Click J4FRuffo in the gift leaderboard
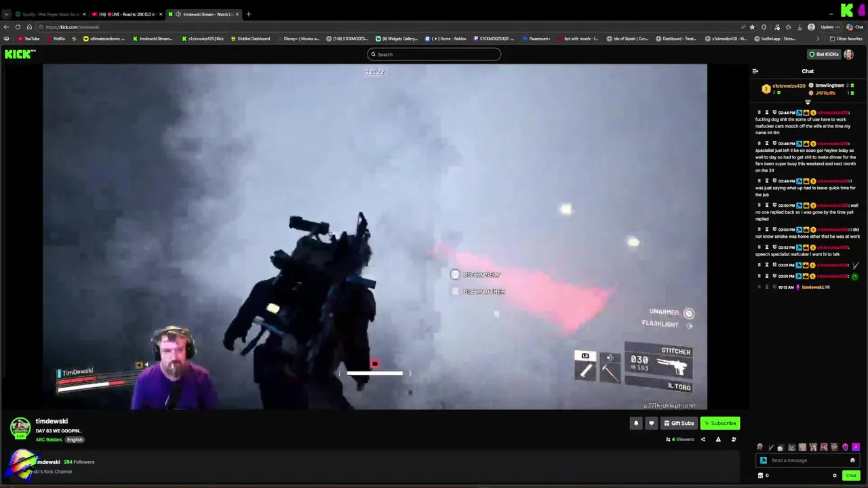The image size is (868, 488). 825,93
